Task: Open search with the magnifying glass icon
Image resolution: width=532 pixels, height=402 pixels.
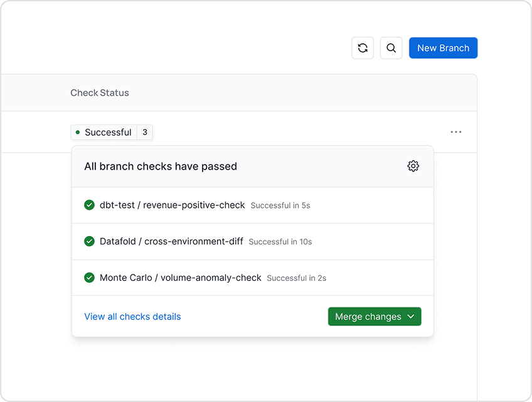Action: coord(391,48)
